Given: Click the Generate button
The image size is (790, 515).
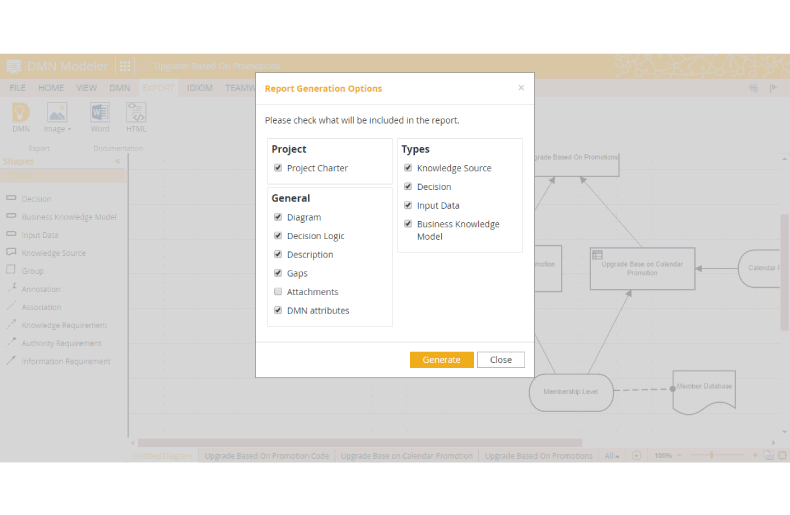Looking at the screenshot, I should point(441,360).
